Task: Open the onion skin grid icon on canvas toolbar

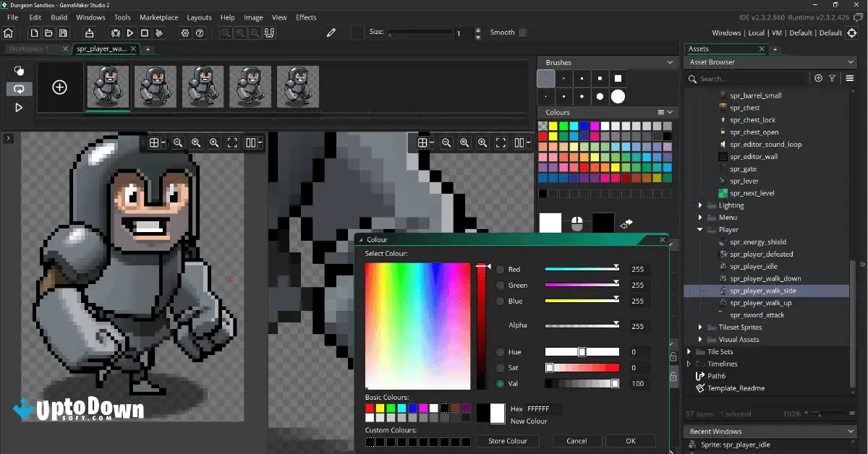Action: point(155,142)
